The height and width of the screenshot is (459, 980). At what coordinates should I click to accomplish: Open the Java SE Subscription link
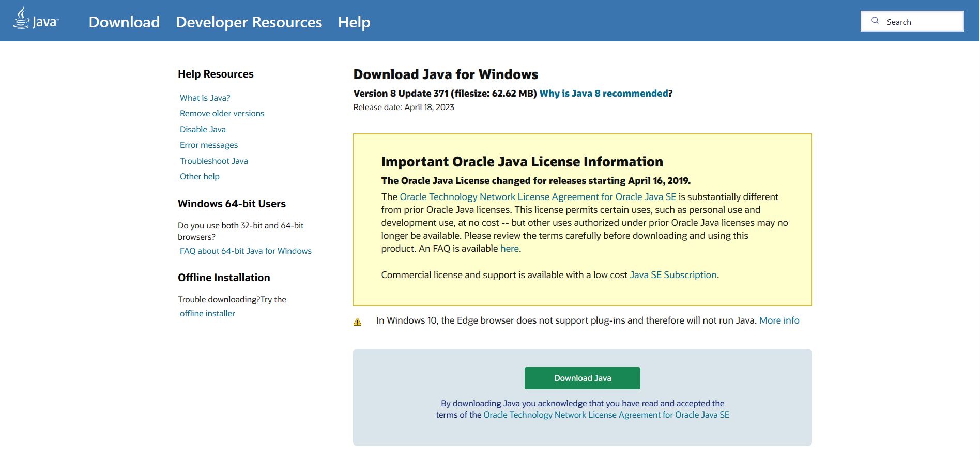tap(673, 275)
